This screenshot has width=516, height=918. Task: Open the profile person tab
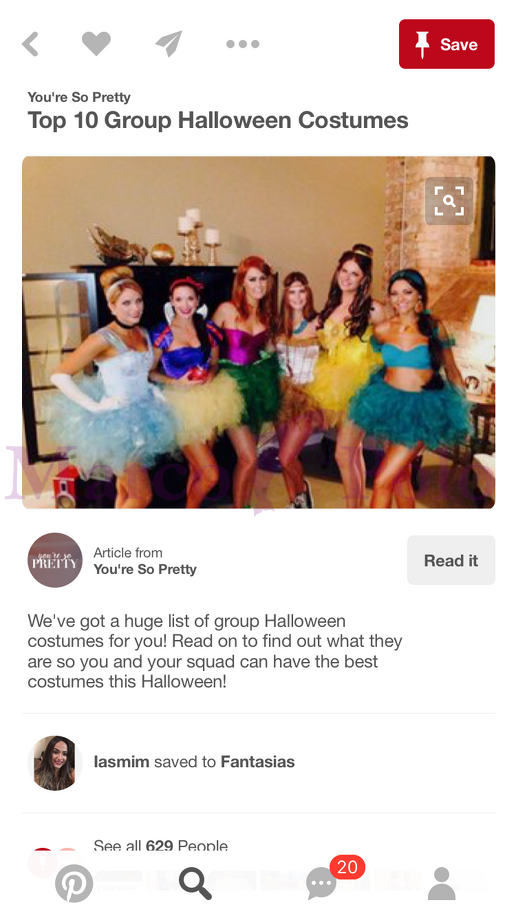tap(442, 883)
